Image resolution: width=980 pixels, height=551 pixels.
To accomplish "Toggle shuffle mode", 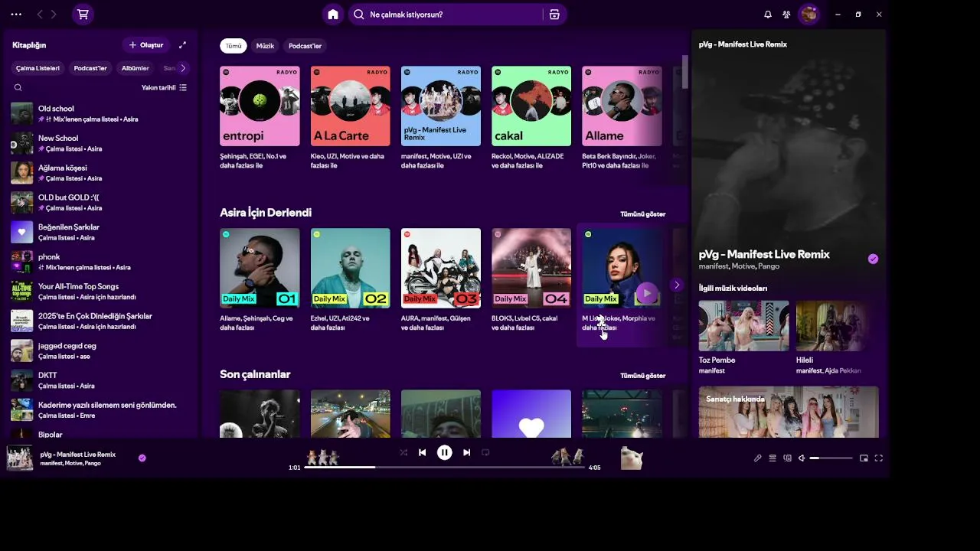I will pos(403,452).
